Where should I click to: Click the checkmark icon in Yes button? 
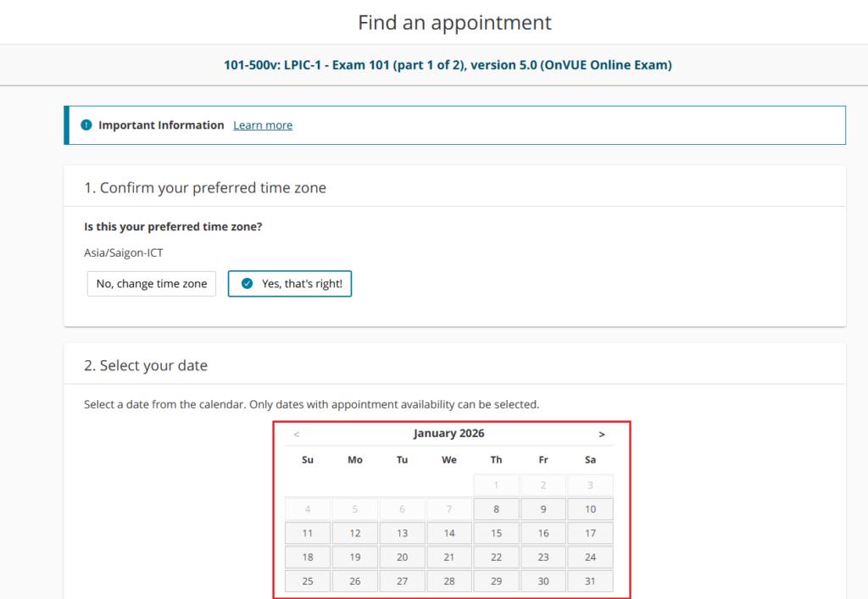pos(247,284)
